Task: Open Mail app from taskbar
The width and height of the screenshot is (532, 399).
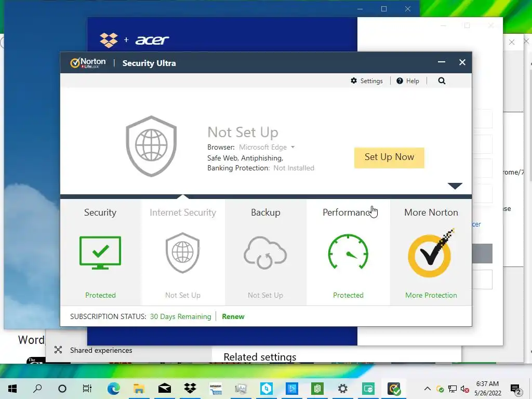Action: pyautogui.click(x=165, y=389)
